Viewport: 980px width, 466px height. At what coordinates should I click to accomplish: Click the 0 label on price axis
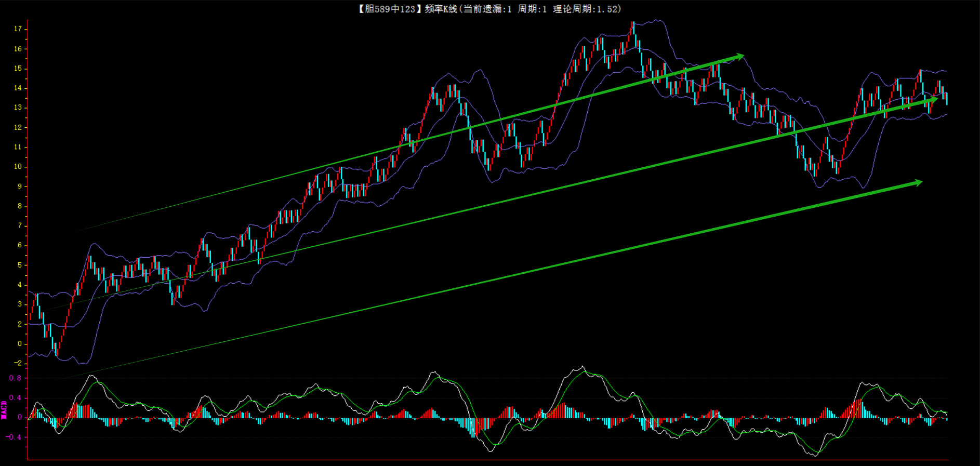(x=20, y=343)
